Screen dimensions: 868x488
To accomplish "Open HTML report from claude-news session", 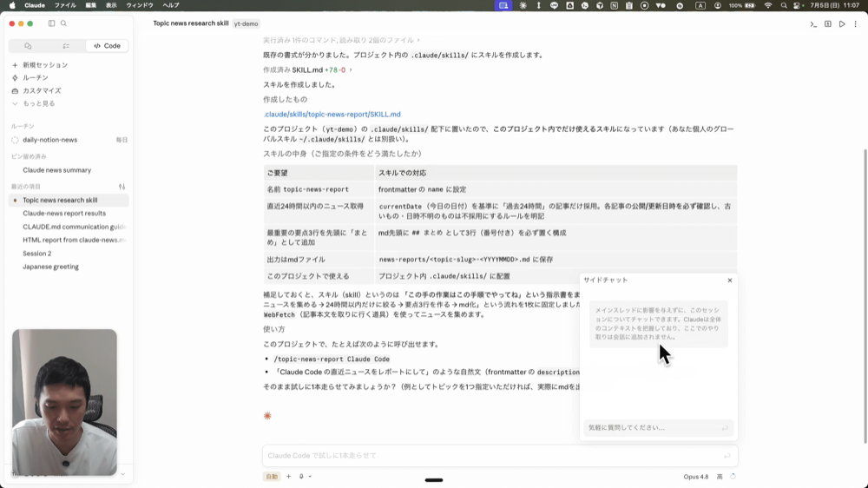I will [69, 240].
